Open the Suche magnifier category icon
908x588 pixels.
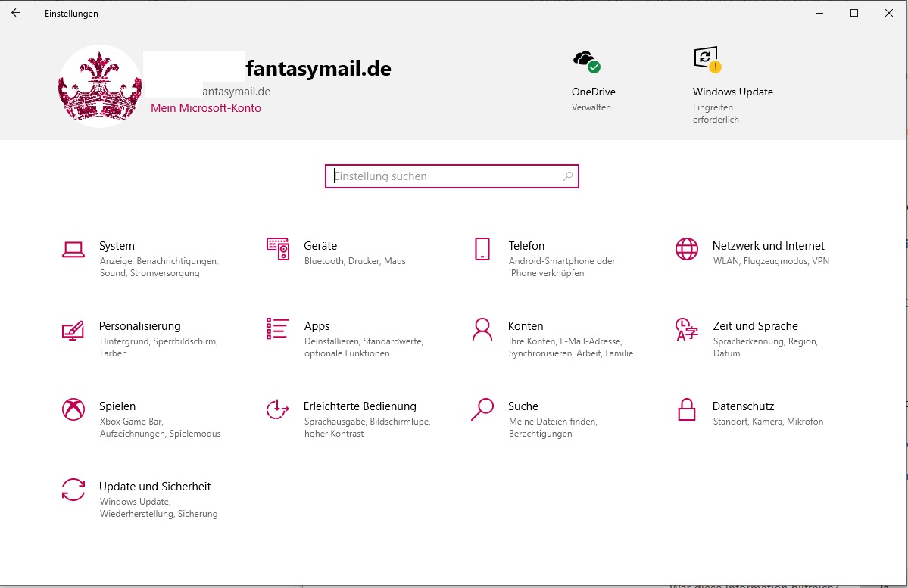point(482,409)
